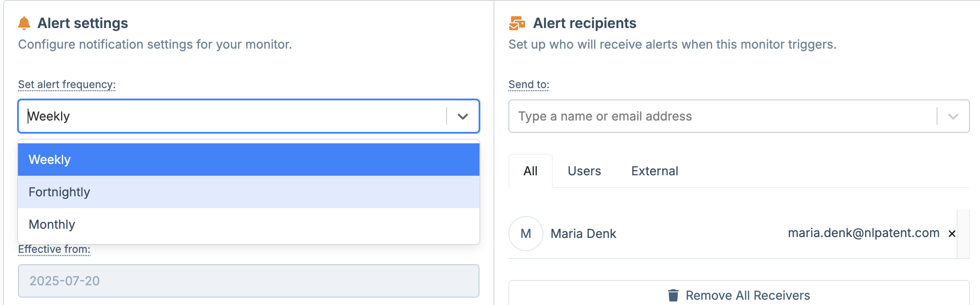The width and height of the screenshot is (980, 305).
Task: Open the Users tab
Action: click(x=584, y=171)
